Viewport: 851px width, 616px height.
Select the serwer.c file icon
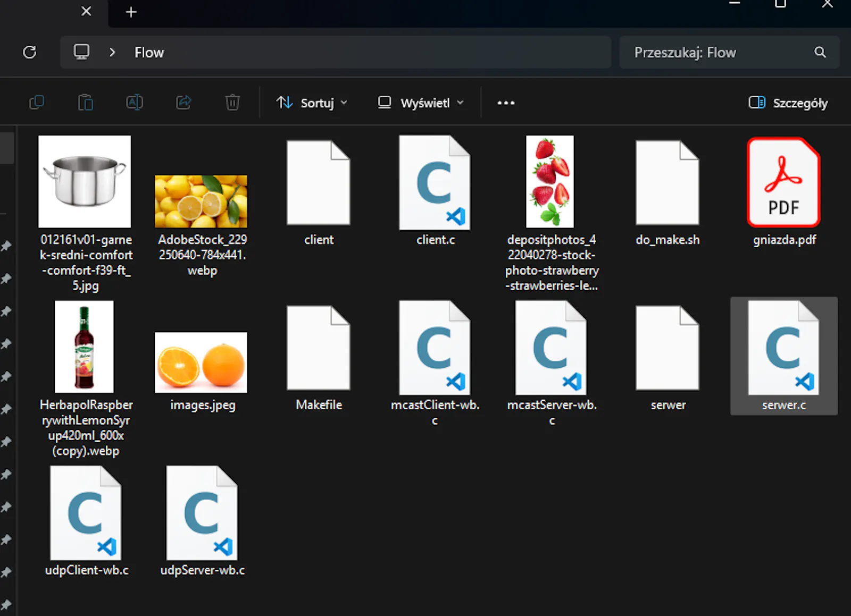(x=783, y=348)
